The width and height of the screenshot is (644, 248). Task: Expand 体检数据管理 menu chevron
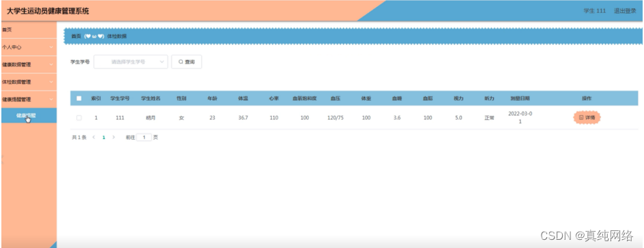click(51, 82)
